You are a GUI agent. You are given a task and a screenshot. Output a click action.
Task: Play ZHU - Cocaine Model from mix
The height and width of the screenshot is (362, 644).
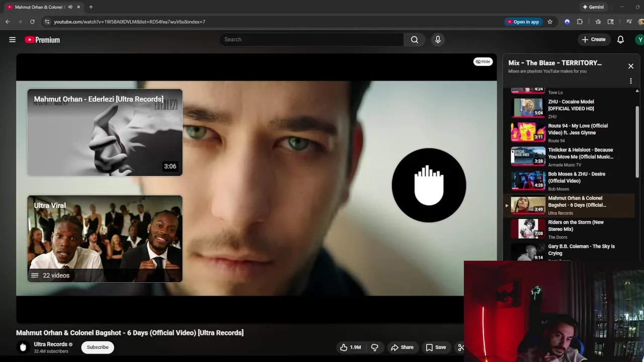[x=570, y=108]
